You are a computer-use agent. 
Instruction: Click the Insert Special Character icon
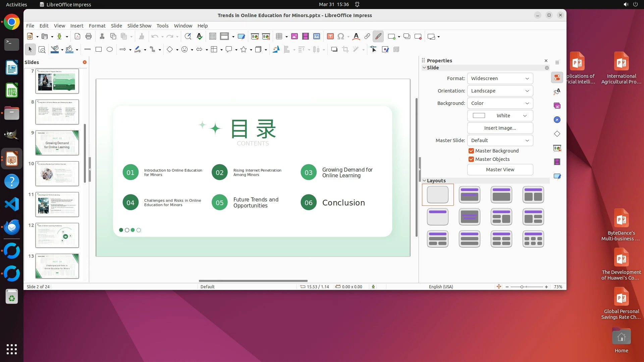tap(341, 37)
